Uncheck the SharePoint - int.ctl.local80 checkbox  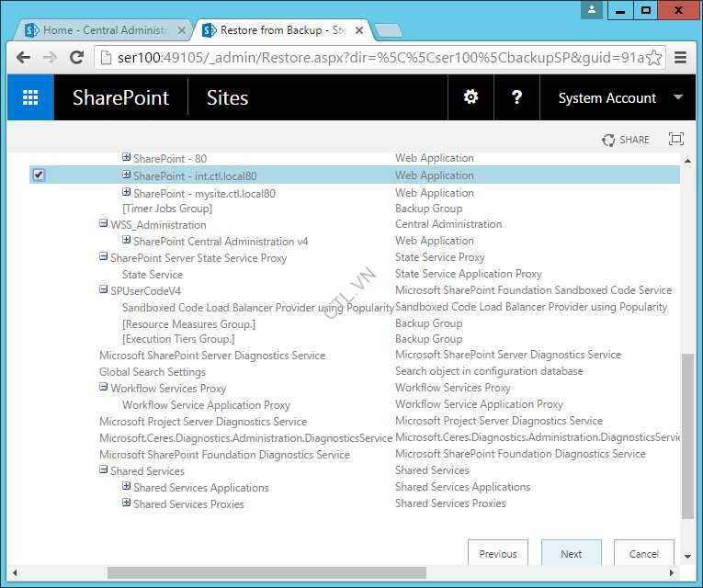[x=39, y=175]
